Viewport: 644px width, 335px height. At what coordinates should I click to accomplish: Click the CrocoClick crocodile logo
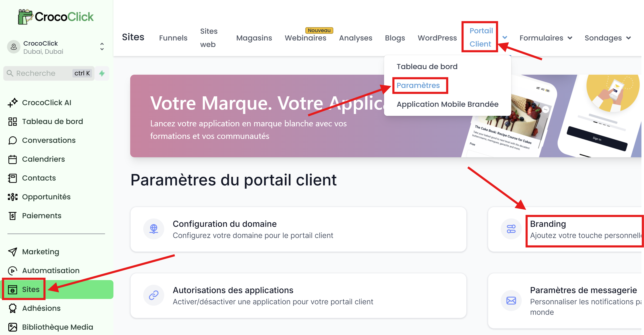(x=56, y=17)
